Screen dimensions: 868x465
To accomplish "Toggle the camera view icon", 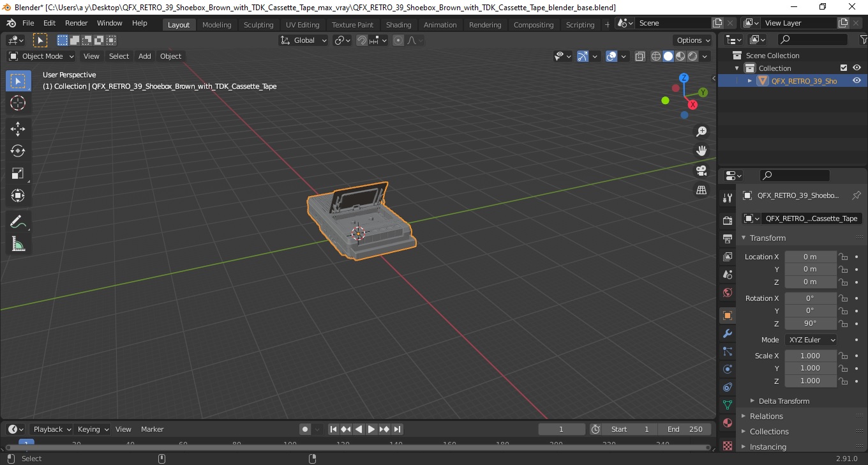I will (701, 171).
